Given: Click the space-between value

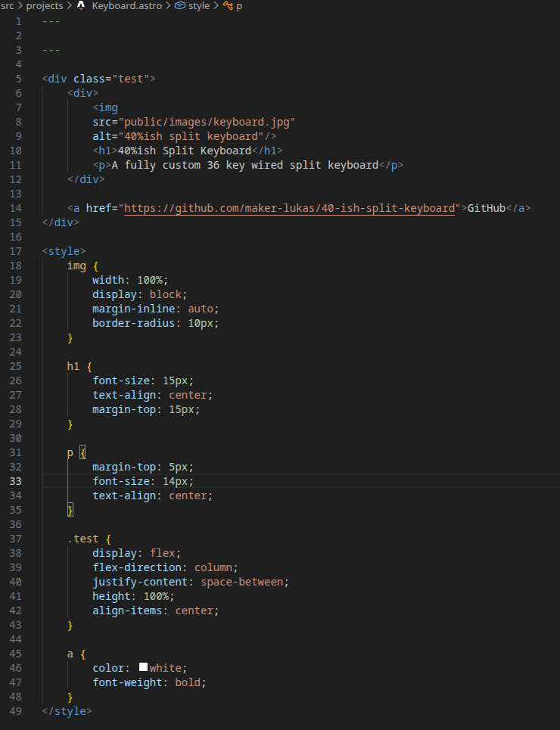Looking at the screenshot, I should tap(244, 582).
